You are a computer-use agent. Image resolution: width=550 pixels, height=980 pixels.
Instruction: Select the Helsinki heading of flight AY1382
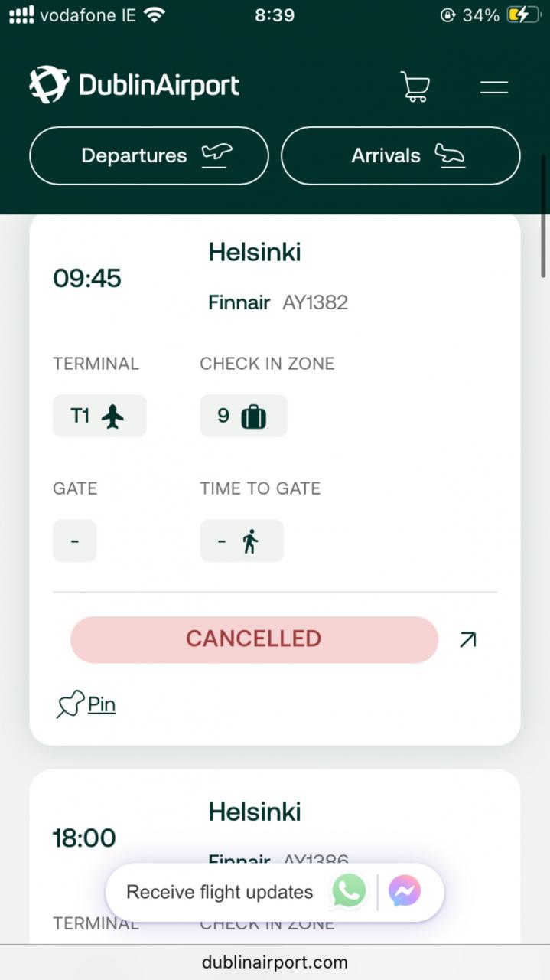[255, 252]
